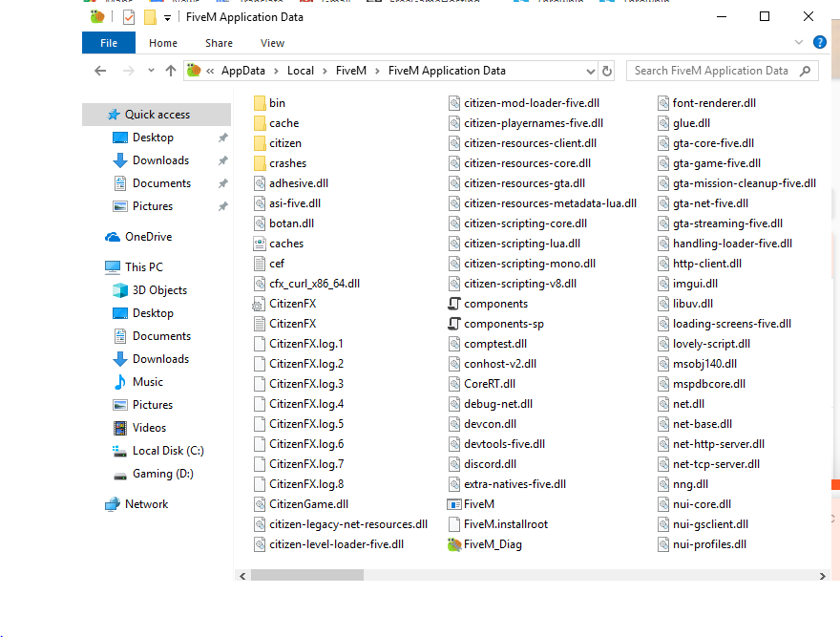Select the FiveM.installroot file icon
The height and width of the screenshot is (637, 840).
[454, 524]
